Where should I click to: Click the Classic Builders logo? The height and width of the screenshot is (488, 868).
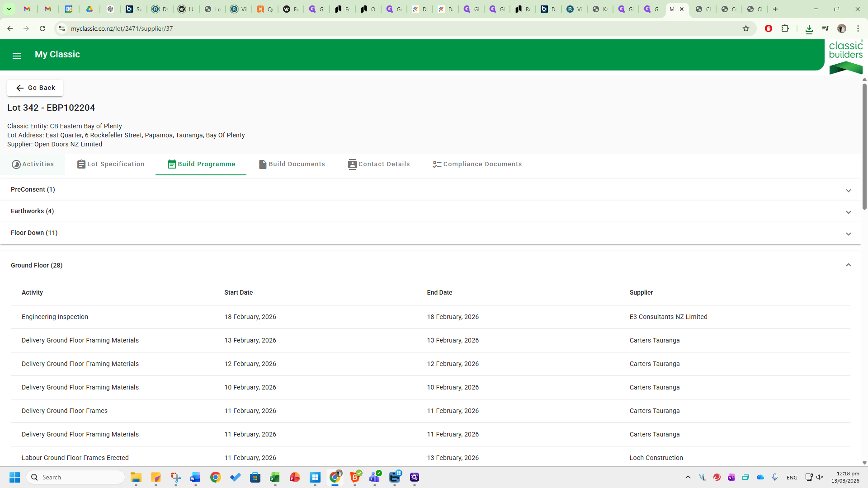pyautogui.click(x=845, y=57)
